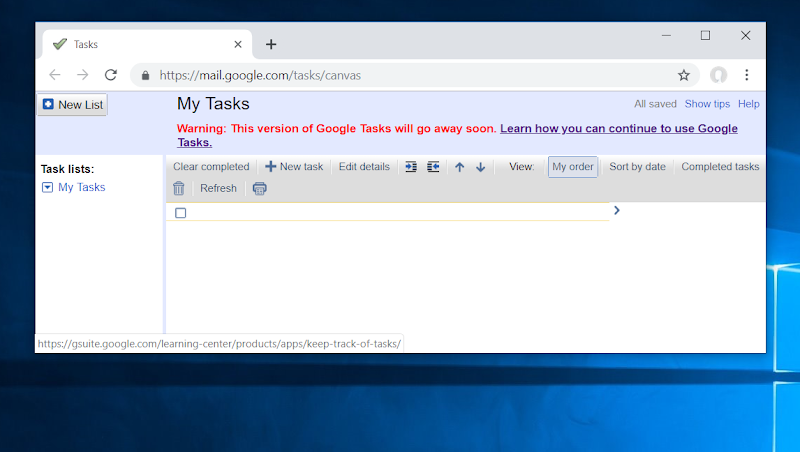The height and width of the screenshot is (452, 800).
Task: Close the Chrome window
Action: click(745, 35)
